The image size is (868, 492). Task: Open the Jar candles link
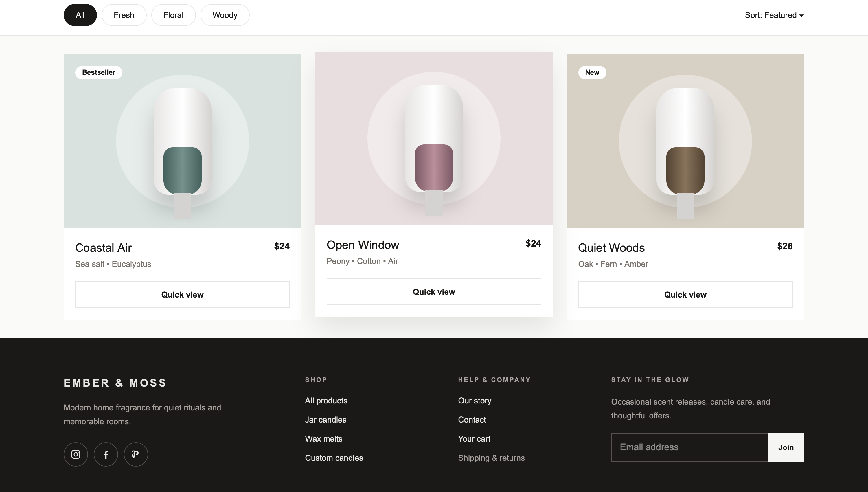pos(325,420)
